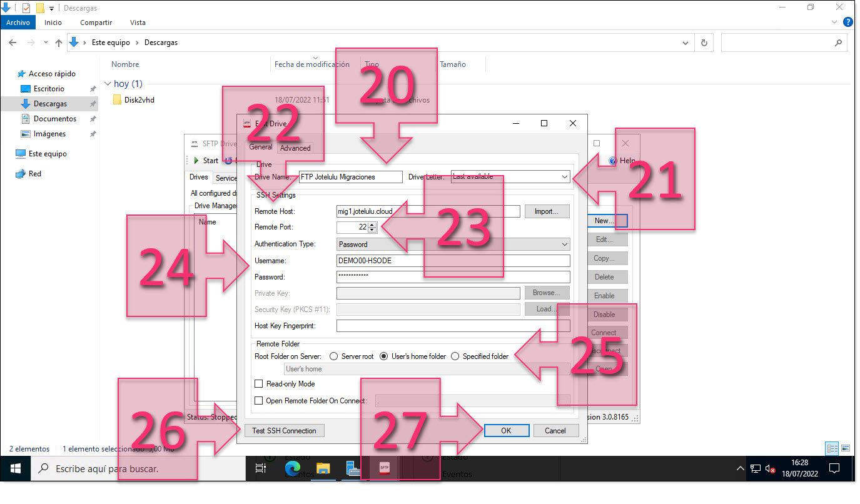
Task: Expand the Explorer ribbon chevron
Action: pyautogui.click(x=835, y=22)
